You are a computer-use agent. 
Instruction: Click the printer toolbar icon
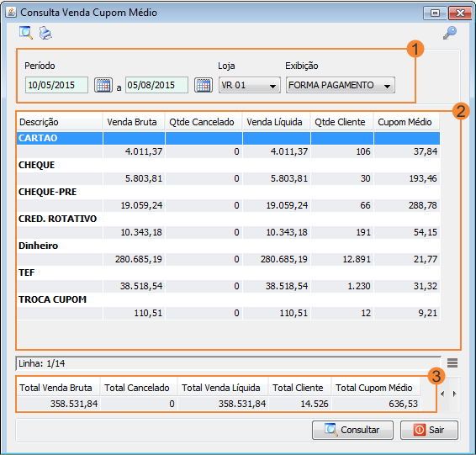45,33
